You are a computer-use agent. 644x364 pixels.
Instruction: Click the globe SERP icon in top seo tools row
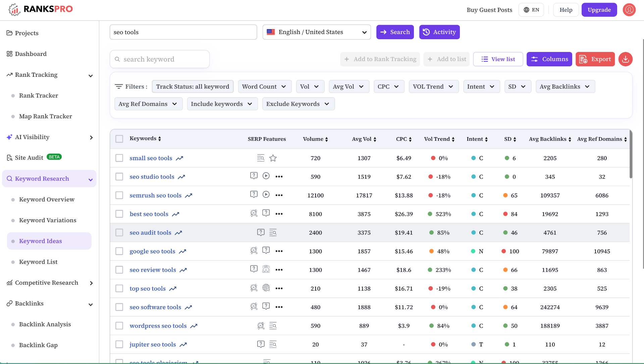coord(266,288)
